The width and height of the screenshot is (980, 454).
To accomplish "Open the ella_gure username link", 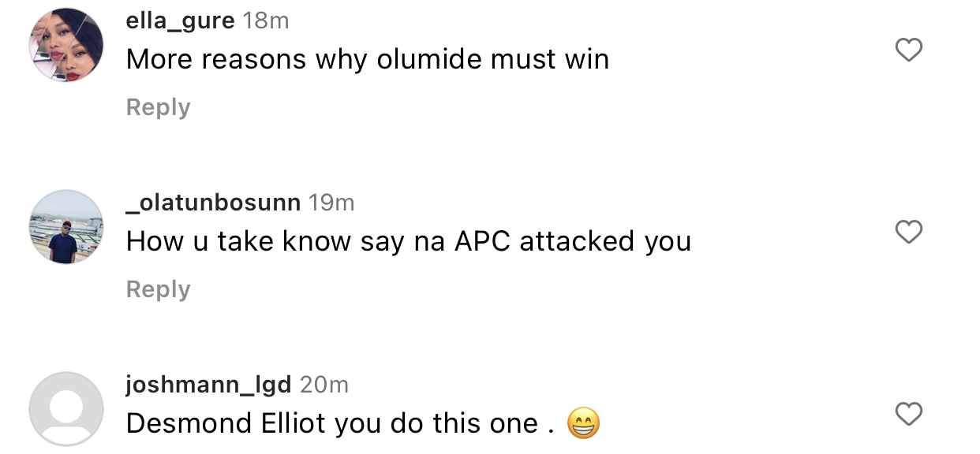I will pos(180,21).
